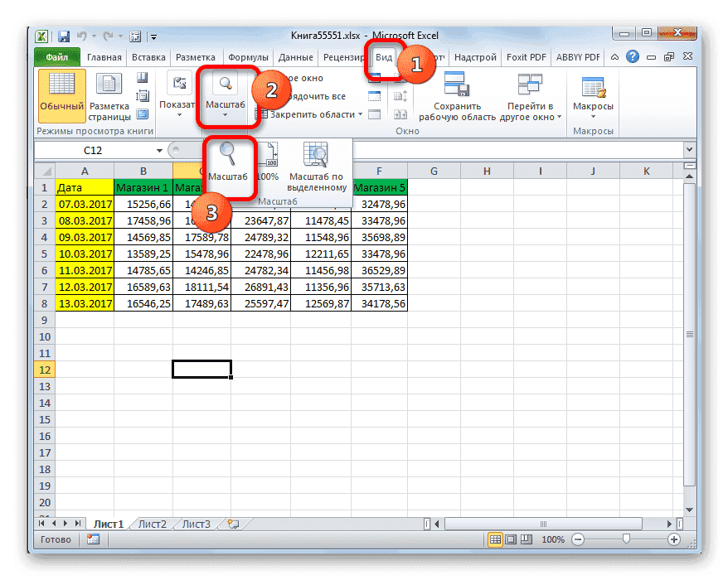Enable Page Break Preview in status bar
The image size is (728, 580).
pos(527,539)
